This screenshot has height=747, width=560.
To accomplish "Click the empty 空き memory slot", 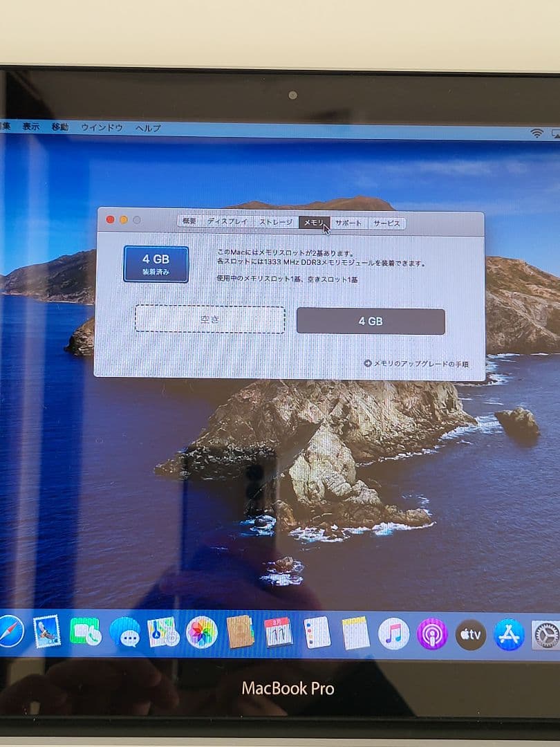I will point(211,320).
